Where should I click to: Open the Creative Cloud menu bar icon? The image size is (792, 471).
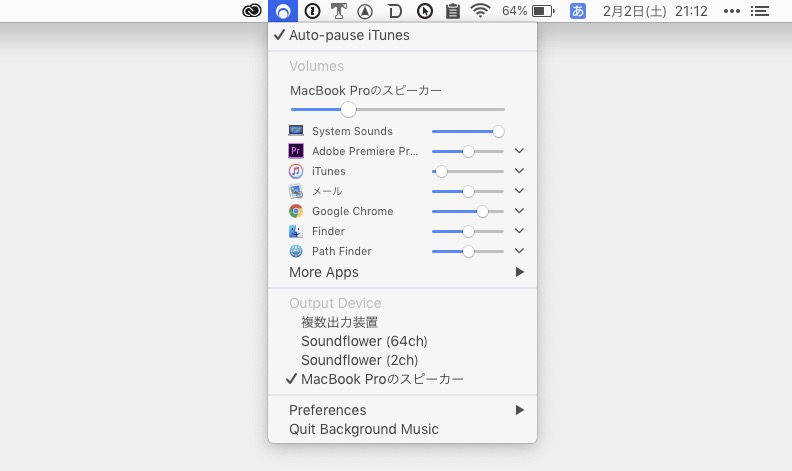click(253, 11)
